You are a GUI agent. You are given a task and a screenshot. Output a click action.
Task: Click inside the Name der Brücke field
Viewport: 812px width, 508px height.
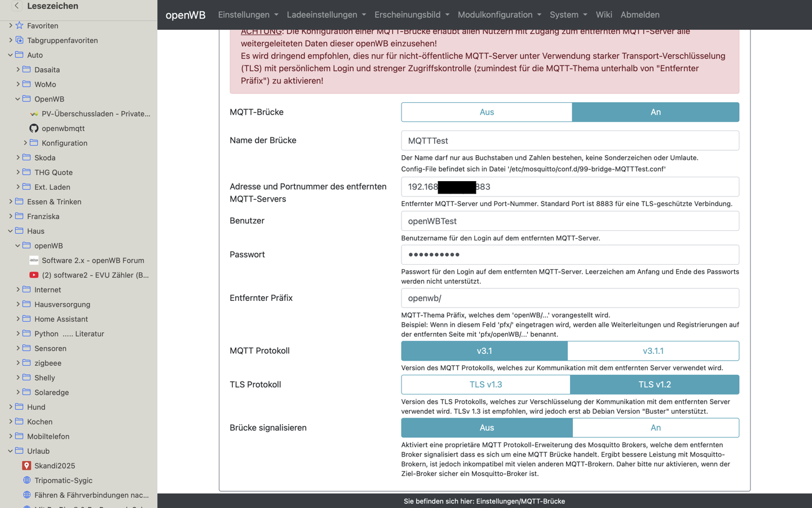[570, 140]
